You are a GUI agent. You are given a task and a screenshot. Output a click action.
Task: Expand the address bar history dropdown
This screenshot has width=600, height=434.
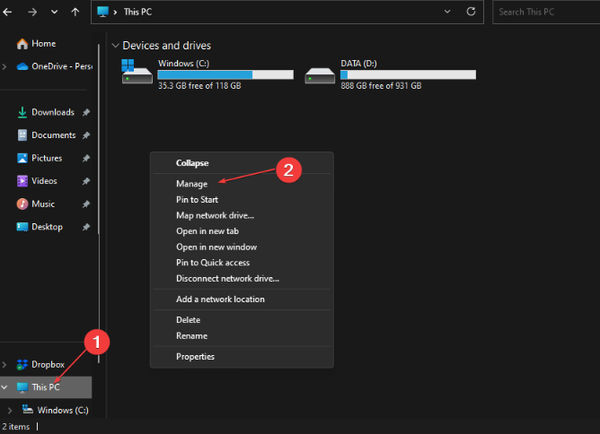(x=447, y=11)
